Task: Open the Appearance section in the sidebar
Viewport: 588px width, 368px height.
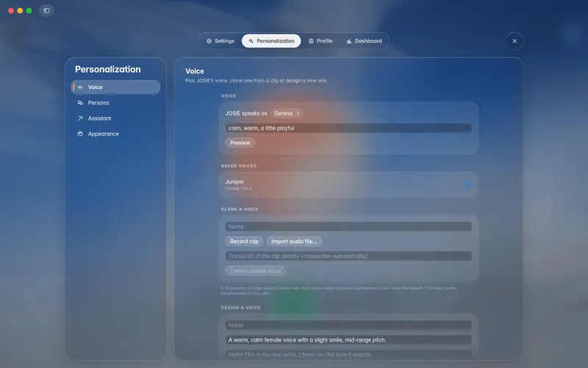Action: coord(115,134)
